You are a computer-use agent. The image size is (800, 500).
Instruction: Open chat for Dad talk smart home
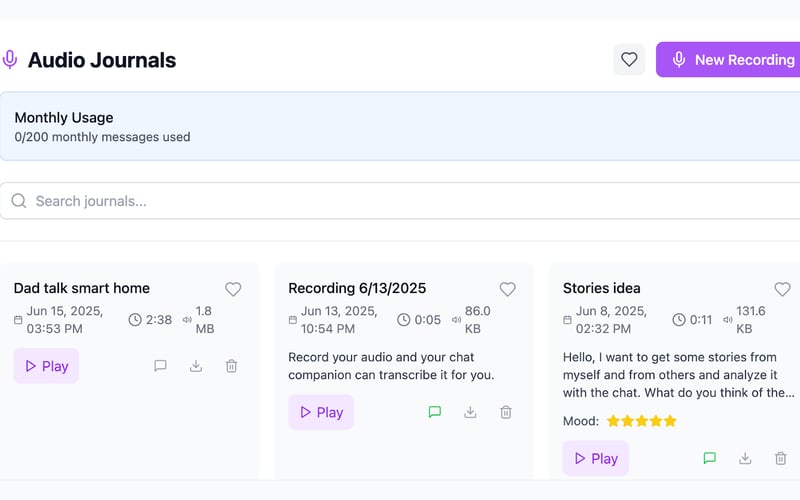click(160, 366)
